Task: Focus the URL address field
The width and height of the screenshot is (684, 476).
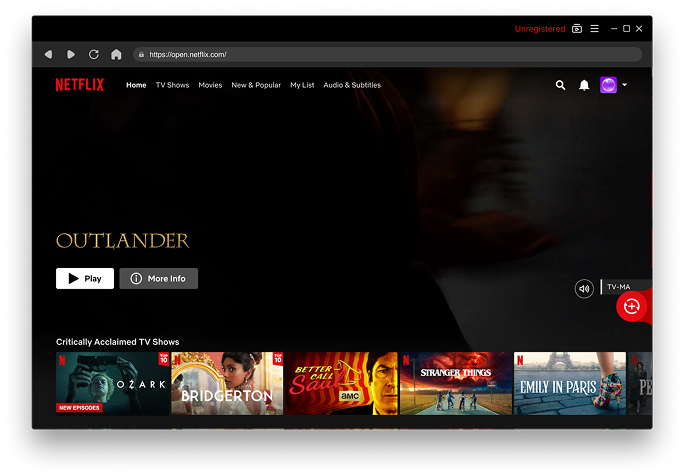Action: click(387, 55)
